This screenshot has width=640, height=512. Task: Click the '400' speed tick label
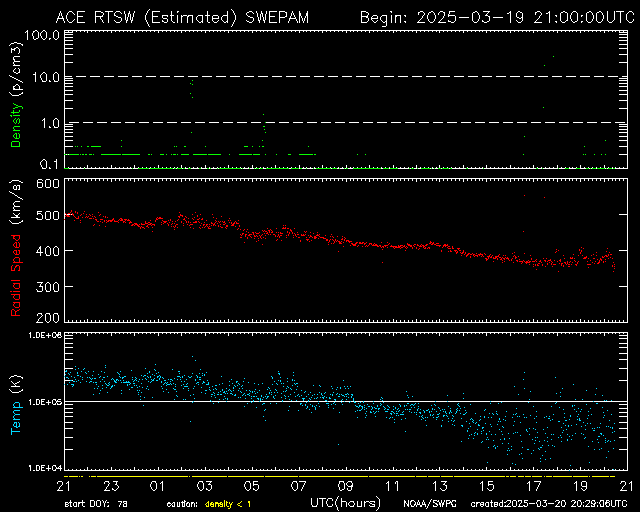pos(48,251)
